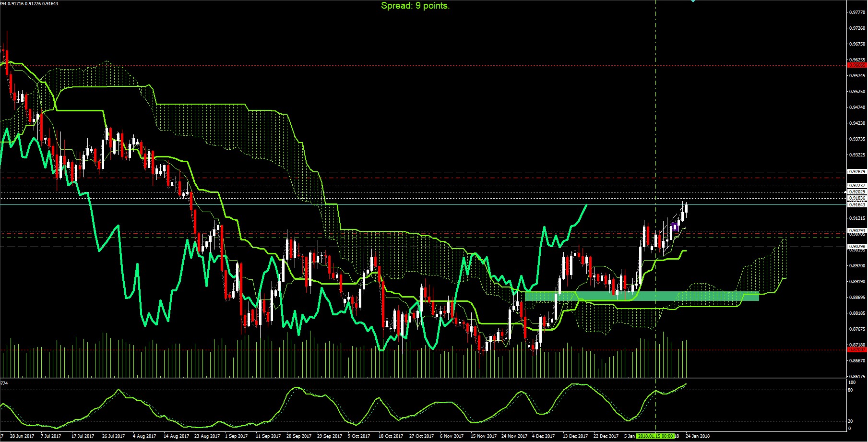Click the 0.92679 price level label

857,172
